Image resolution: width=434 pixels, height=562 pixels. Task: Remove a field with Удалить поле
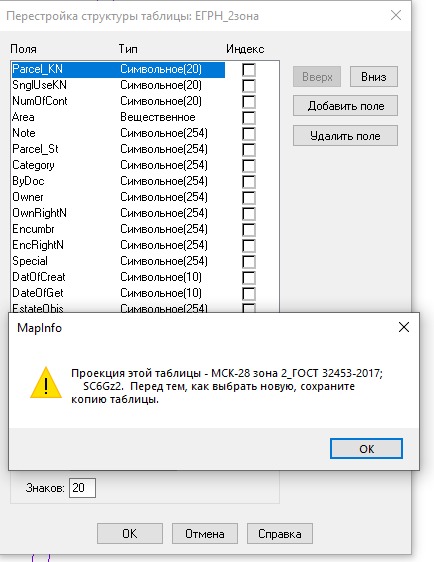tap(345, 136)
